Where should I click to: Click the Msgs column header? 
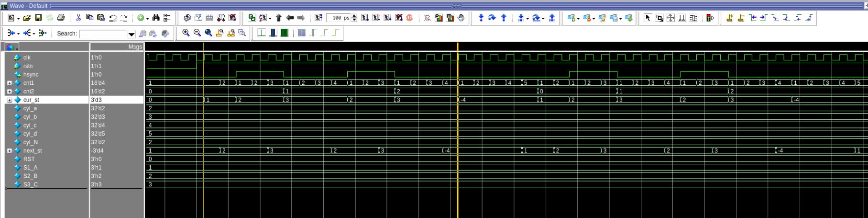117,46
